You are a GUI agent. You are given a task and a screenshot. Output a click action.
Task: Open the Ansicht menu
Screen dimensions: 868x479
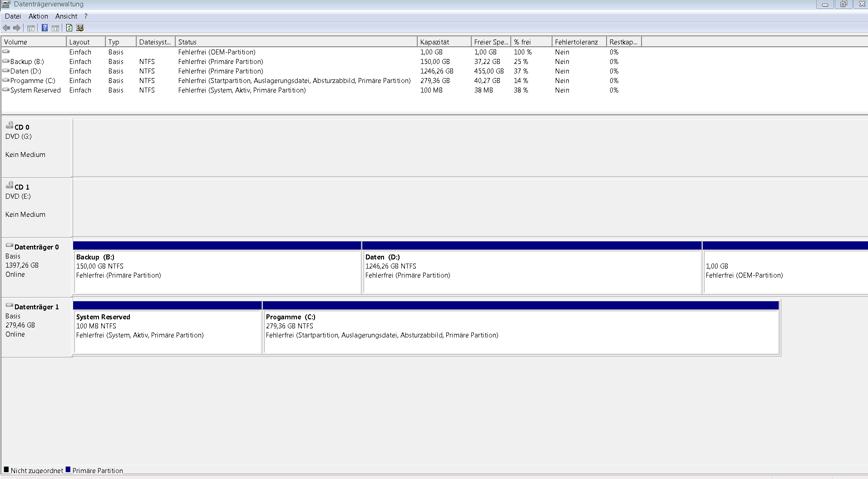(66, 16)
